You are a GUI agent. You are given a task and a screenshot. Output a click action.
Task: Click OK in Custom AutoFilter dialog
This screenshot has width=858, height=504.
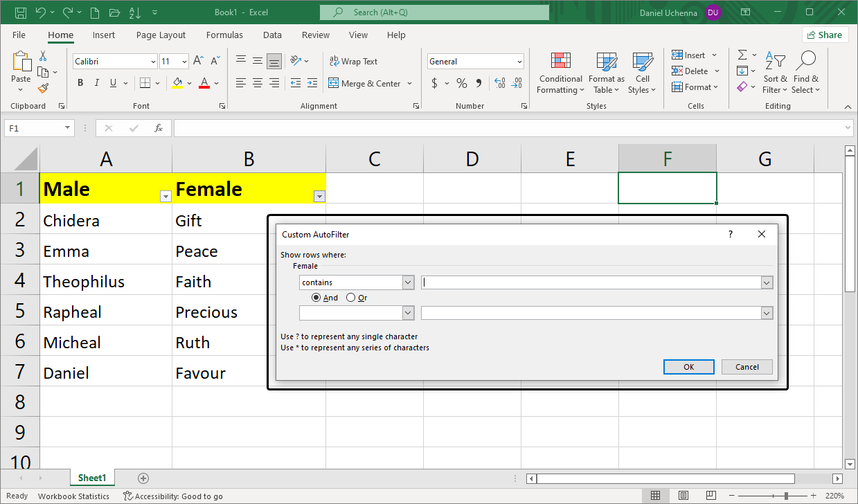[x=688, y=367]
